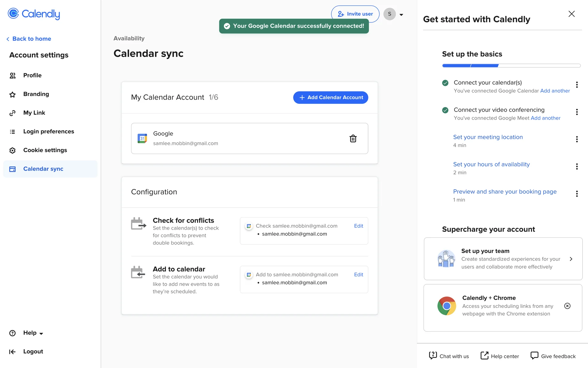The width and height of the screenshot is (588, 368).
Task: Click the Google Calendar account icon
Action: 142,139
